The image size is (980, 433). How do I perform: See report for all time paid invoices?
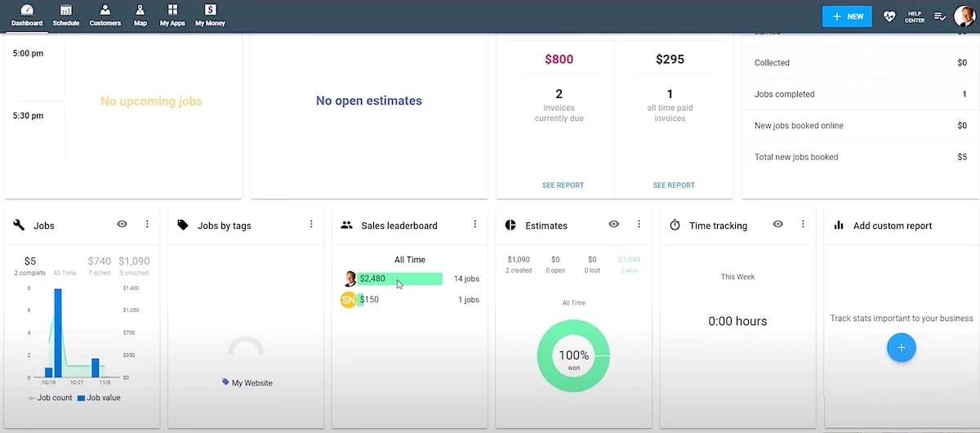pyautogui.click(x=674, y=185)
